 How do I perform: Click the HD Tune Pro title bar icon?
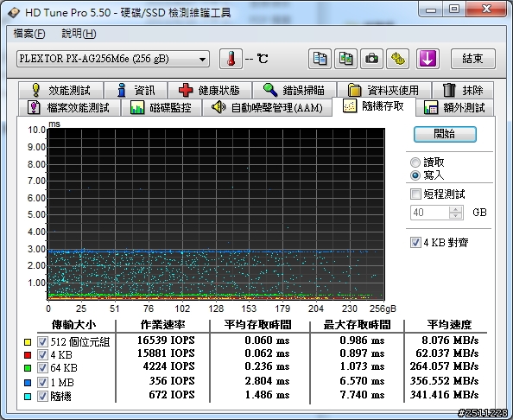pyautogui.click(x=14, y=13)
